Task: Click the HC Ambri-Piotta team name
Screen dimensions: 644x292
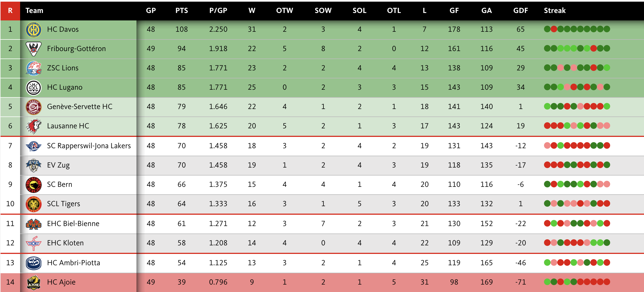Action: click(73, 263)
